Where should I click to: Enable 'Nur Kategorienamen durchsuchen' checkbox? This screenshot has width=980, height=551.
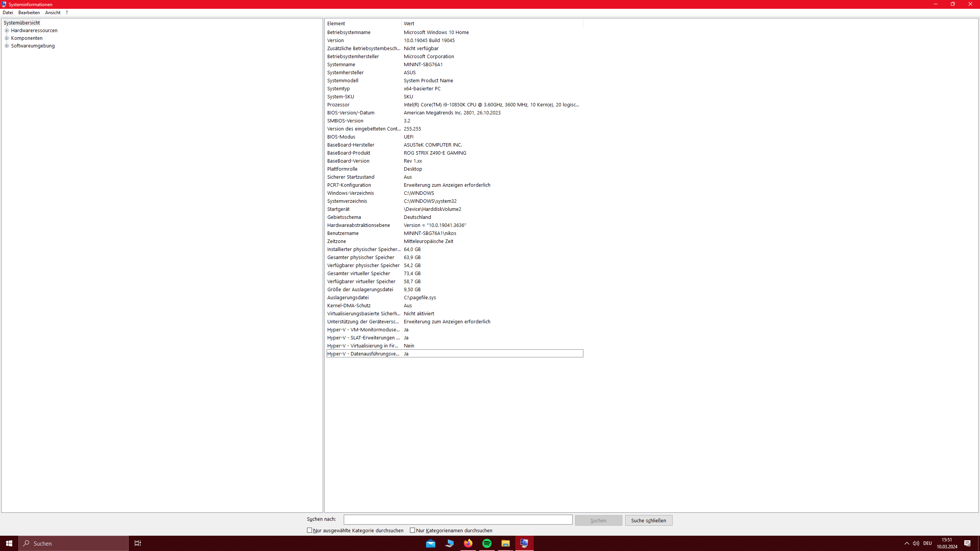tap(412, 530)
